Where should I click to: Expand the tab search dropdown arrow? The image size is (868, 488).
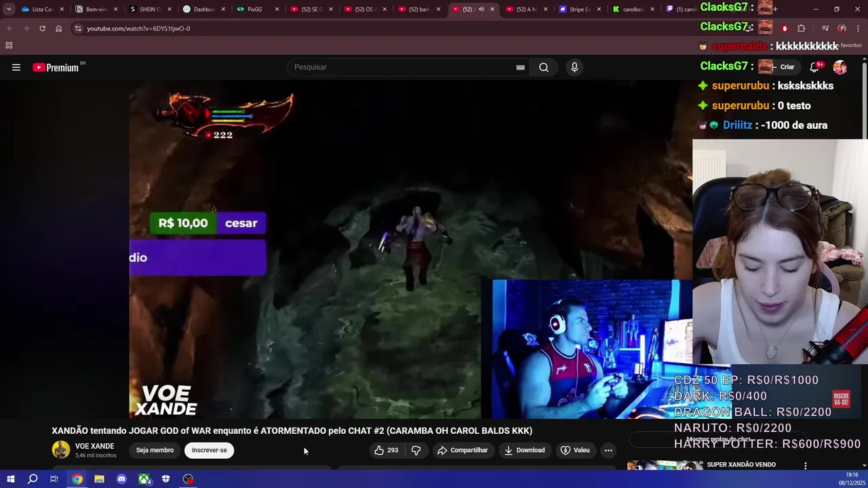[9, 9]
